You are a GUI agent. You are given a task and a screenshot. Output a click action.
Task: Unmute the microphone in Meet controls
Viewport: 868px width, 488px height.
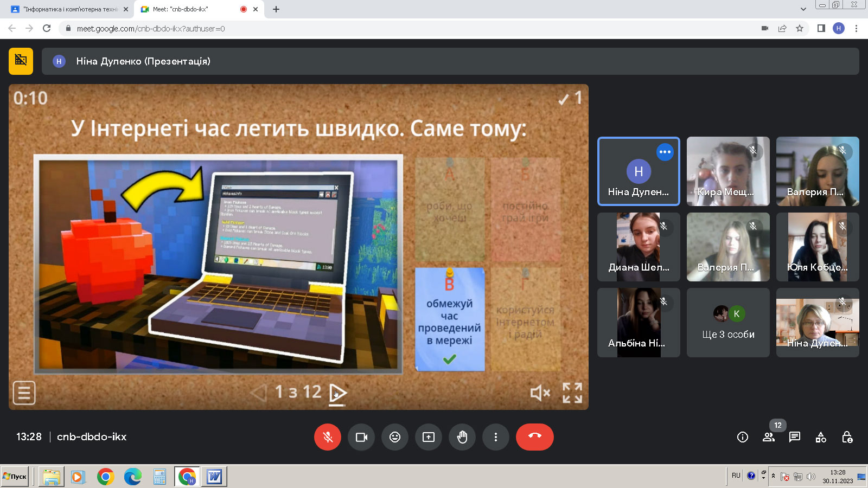tap(328, 437)
